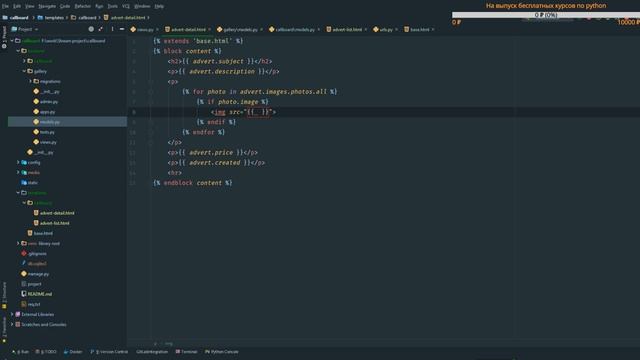Screen dimensions: 640x360
Task: Collapse the callboard project root node
Action: pos(12,41)
